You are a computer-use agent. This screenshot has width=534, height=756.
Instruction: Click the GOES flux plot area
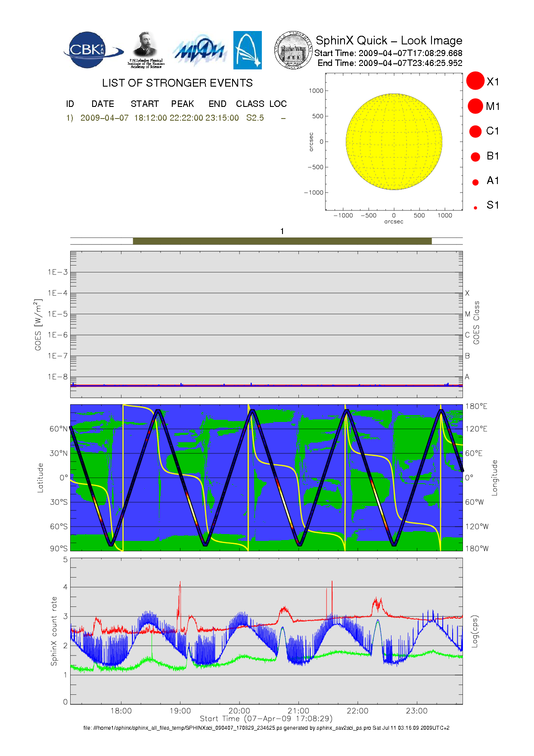click(x=266, y=324)
